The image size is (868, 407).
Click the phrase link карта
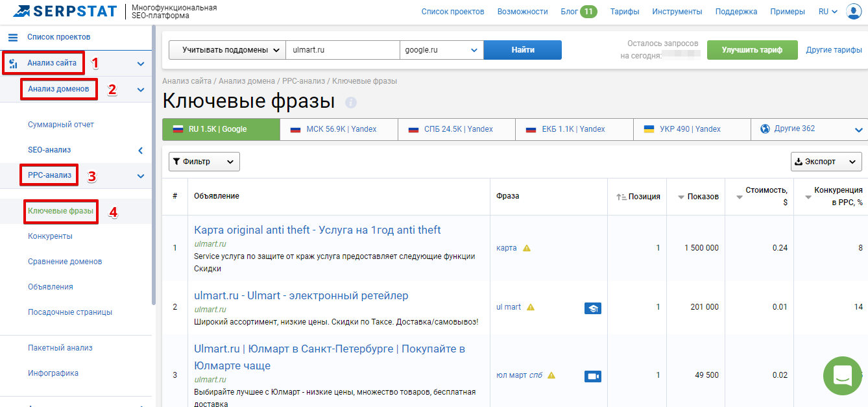click(x=507, y=248)
